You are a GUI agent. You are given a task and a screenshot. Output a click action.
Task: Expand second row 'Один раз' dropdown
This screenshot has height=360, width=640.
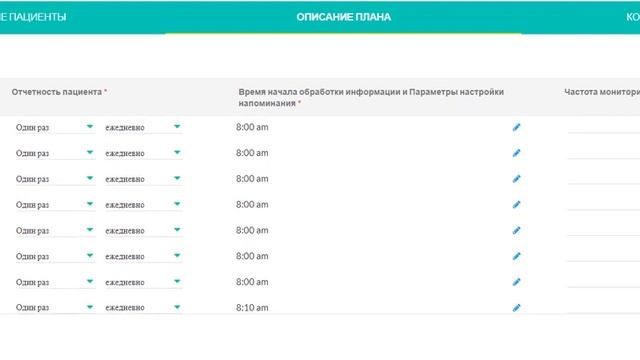(x=55, y=153)
